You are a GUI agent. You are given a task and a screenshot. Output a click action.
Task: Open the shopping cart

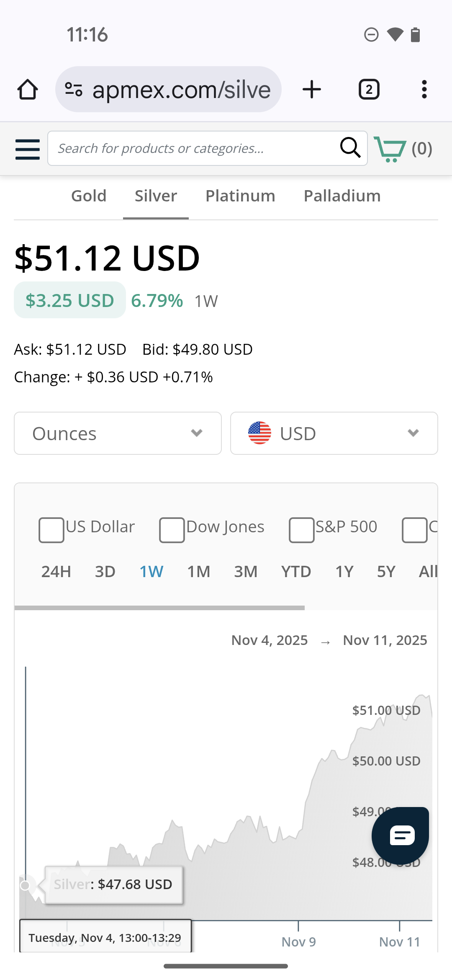click(390, 149)
